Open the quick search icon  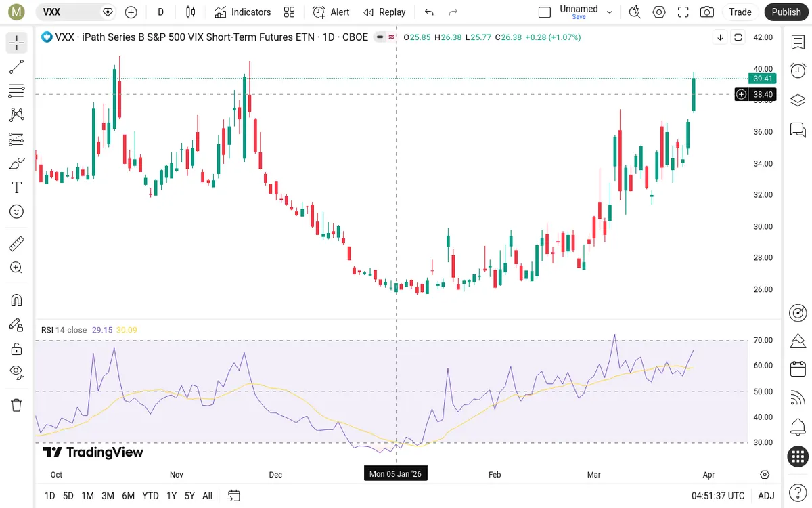pyautogui.click(x=635, y=12)
